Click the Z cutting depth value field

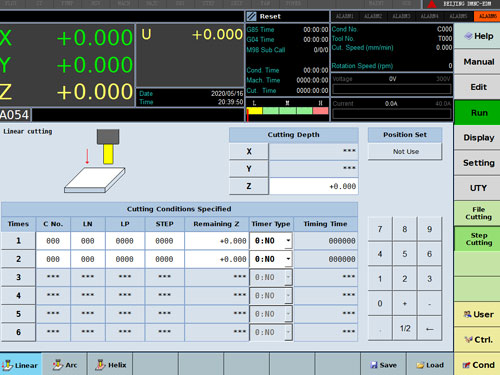coord(313,186)
